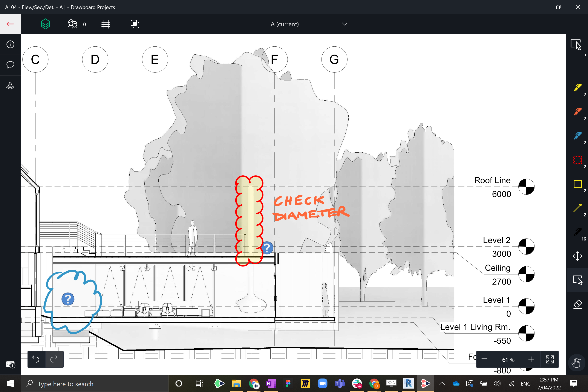Select the orange marker pen tool
Screen dimensions: 588x392
pyautogui.click(x=577, y=112)
